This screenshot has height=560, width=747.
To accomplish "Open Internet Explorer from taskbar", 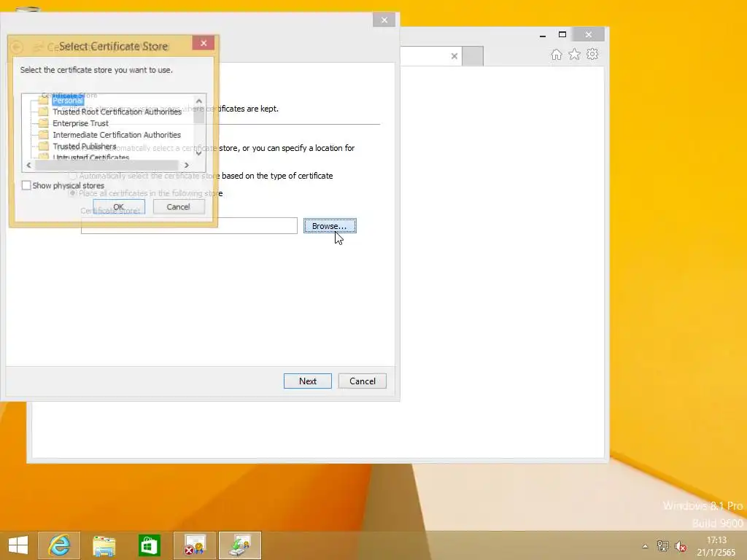I will 59,545.
